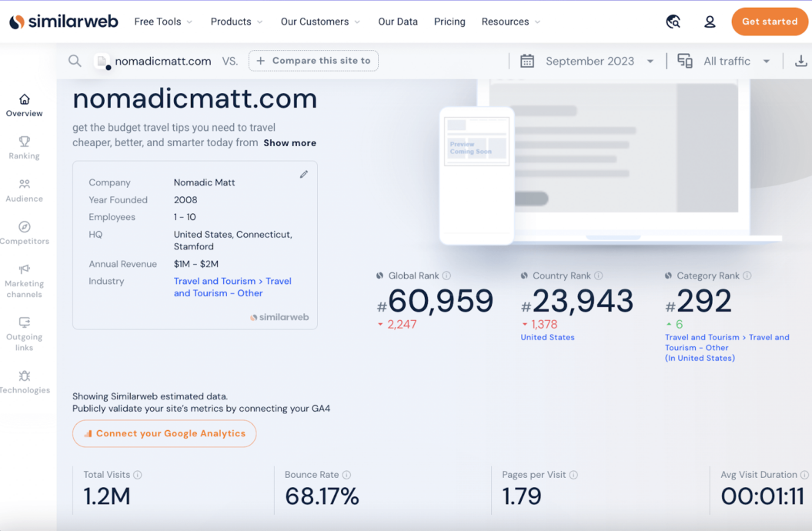Screen dimensions: 812x531
Task: Click Show more in site description
Action: pyautogui.click(x=289, y=143)
